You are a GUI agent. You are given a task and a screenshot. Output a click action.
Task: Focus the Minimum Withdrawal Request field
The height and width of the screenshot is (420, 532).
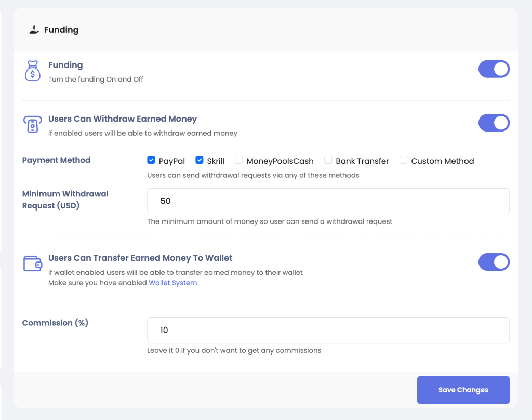click(x=328, y=201)
